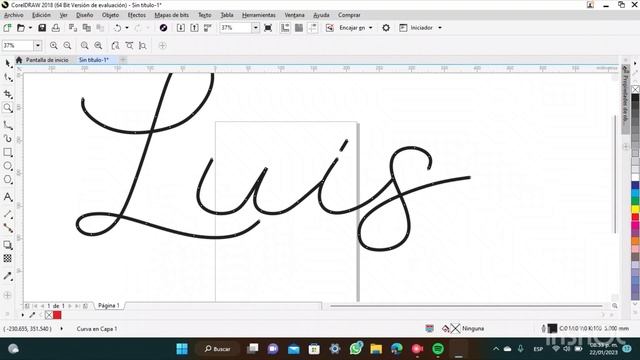Select the Connector tool
The height and width of the screenshot is (360, 640).
point(7,228)
